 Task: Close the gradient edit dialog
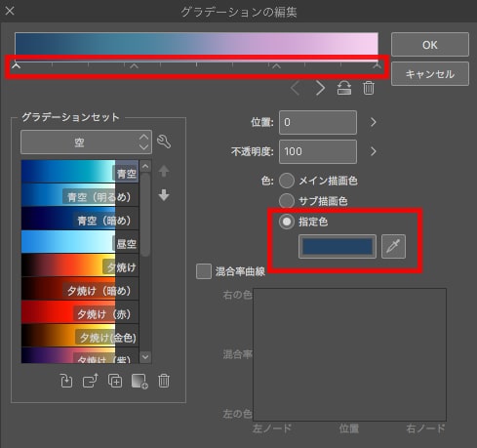coord(10,11)
